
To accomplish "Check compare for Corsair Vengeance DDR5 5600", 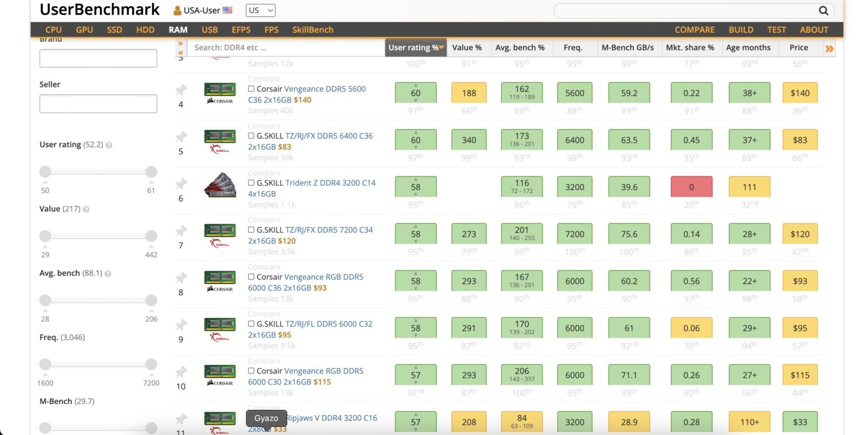I will coord(251,89).
